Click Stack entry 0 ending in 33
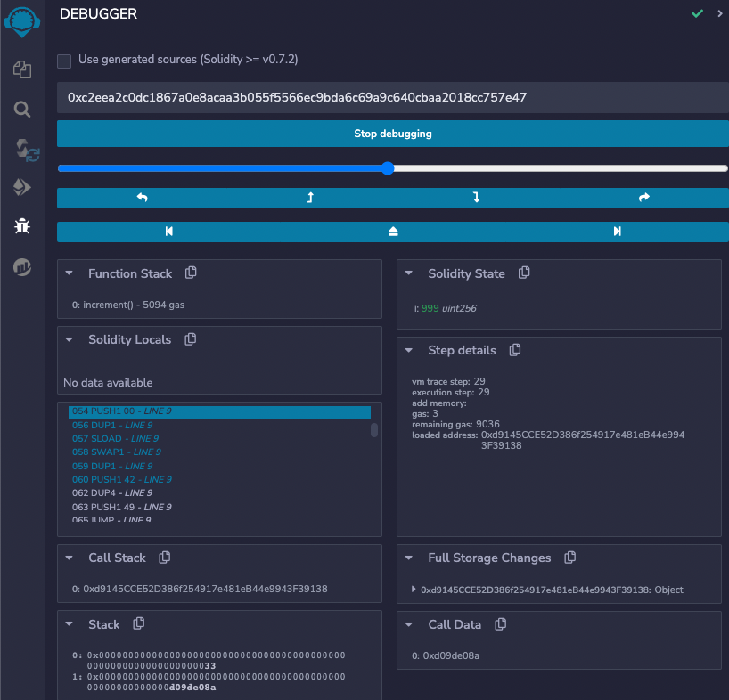The image size is (729, 700). pyautogui.click(x=209, y=661)
